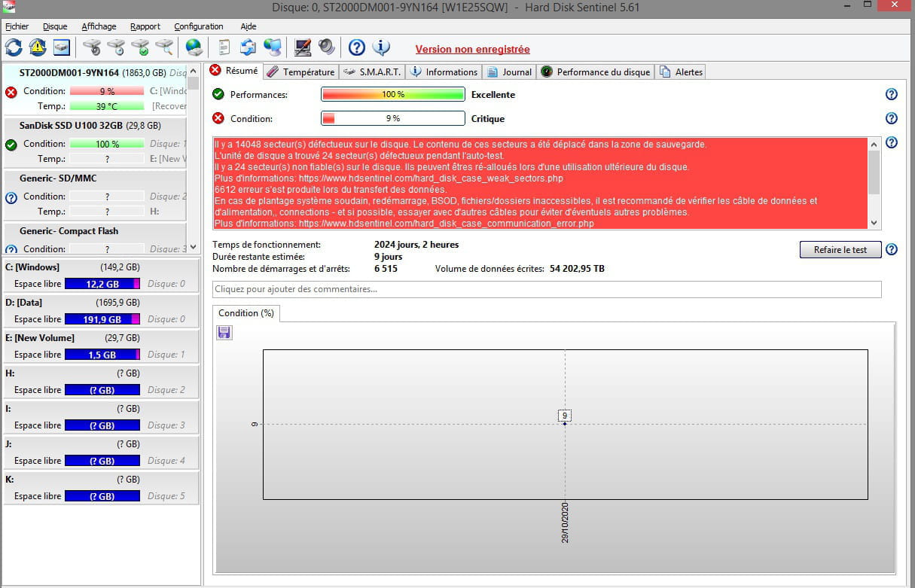Click the hard_disk_case_communication_error.php URL
This screenshot has height=588, width=915.
click(x=446, y=224)
